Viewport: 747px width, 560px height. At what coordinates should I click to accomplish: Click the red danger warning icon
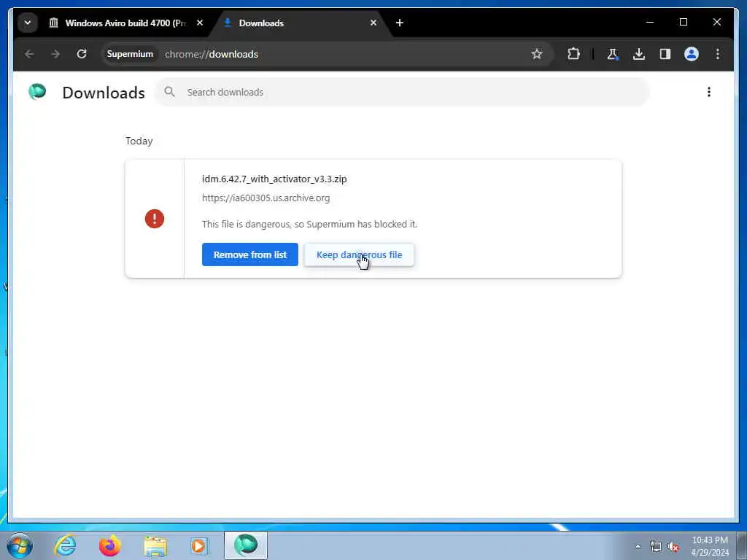tap(155, 219)
